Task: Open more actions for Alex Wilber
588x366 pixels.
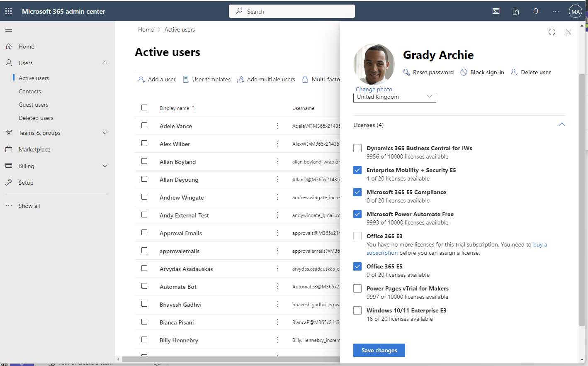Action: (277, 144)
